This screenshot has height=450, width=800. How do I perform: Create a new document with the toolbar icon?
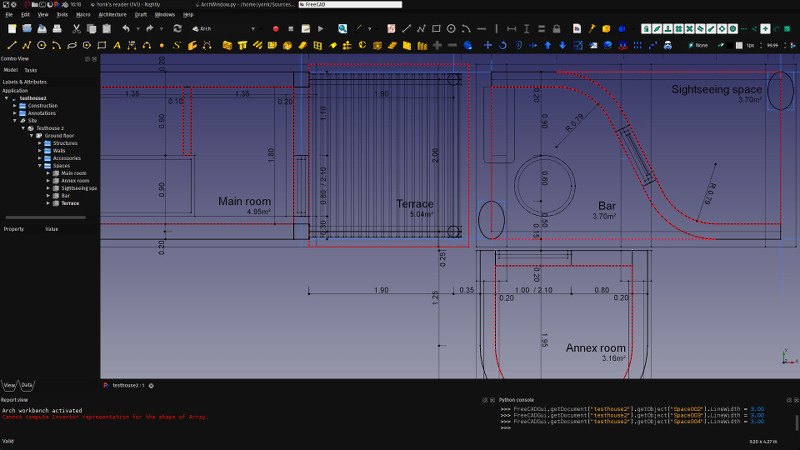(x=12, y=29)
